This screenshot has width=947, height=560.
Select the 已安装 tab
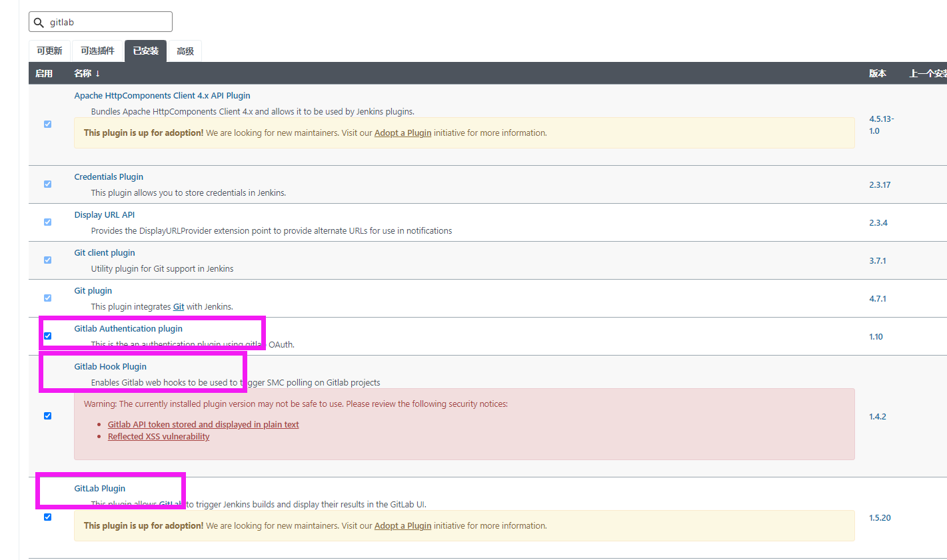(x=145, y=51)
